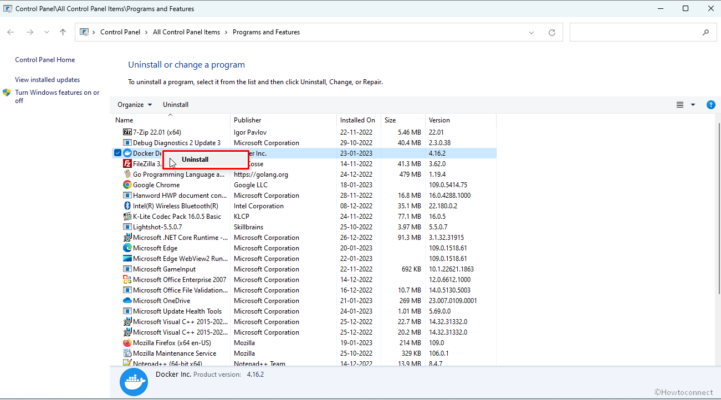721x400 pixels.
Task: Go up one level with up arrow
Action: (x=63, y=32)
